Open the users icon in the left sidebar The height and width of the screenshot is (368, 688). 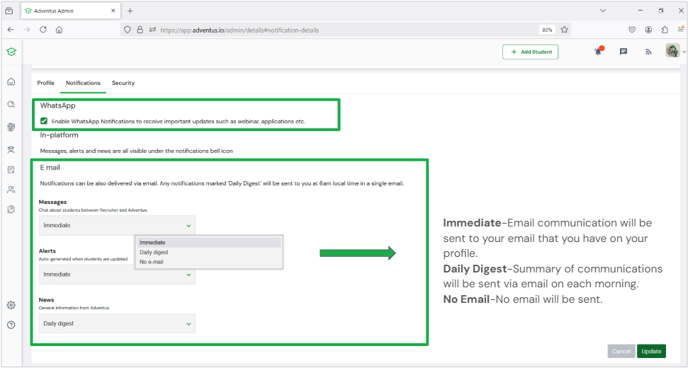click(x=11, y=189)
